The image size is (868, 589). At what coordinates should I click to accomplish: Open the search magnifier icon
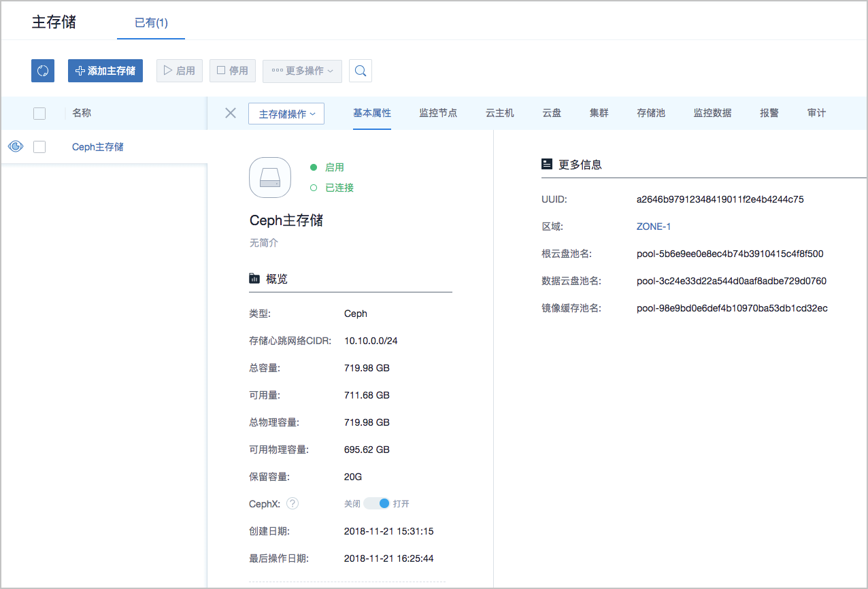(x=361, y=71)
